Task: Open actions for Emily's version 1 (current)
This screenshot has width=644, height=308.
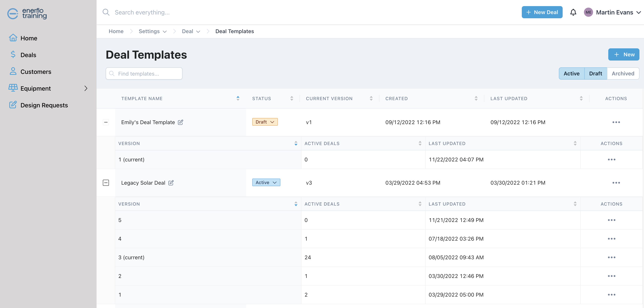Action: click(x=611, y=160)
